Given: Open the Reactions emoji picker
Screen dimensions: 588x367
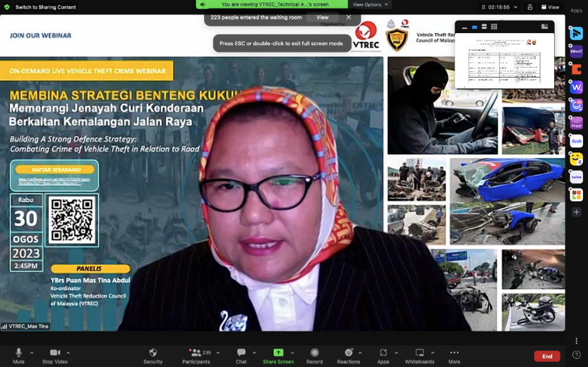Looking at the screenshot, I should pyautogui.click(x=349, y=356).
